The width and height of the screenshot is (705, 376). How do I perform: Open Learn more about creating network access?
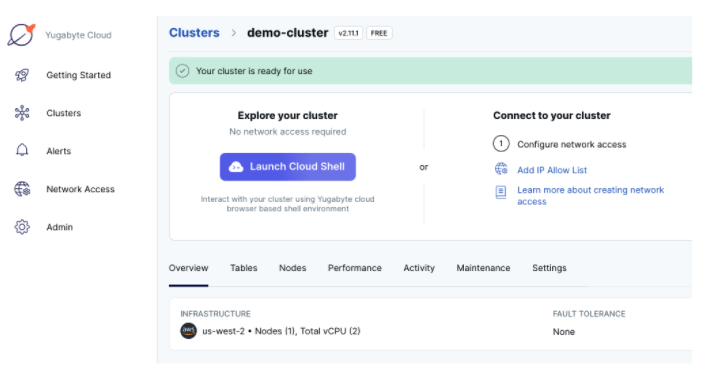(x=590, y=196)
